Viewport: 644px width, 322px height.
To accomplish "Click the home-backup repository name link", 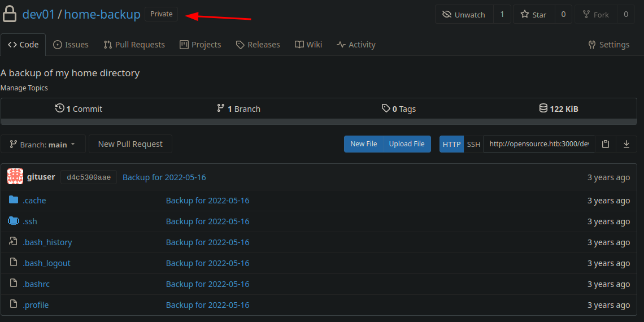I will point(102,14).
